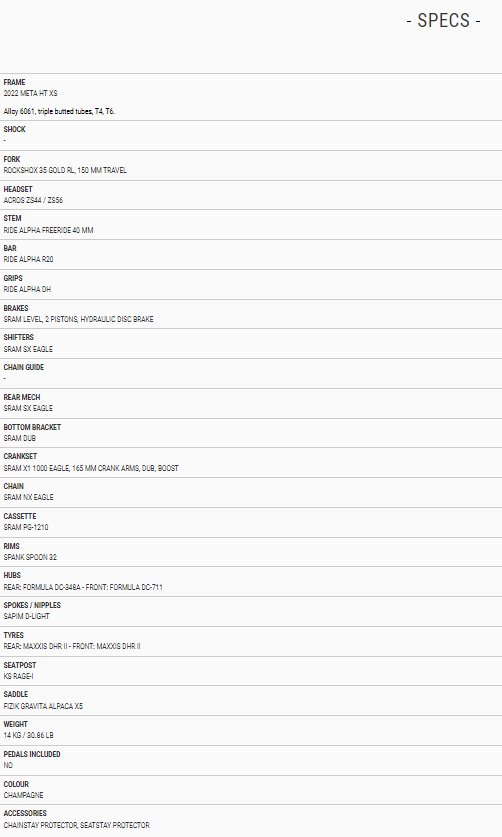
Task: Click the 14 KG / 30.86 LB weight value
Action: coord(28,735)
